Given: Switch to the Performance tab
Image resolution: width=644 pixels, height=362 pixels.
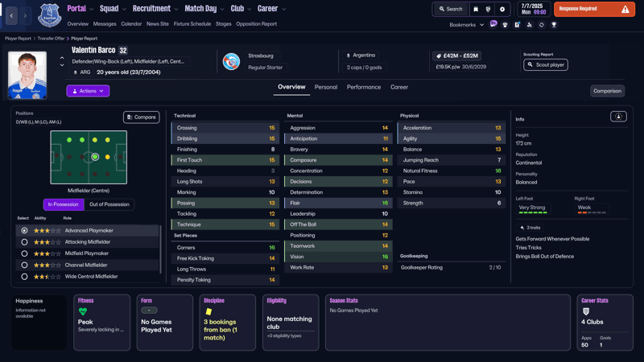Looking at the screenshot, I should click(364, 87).
